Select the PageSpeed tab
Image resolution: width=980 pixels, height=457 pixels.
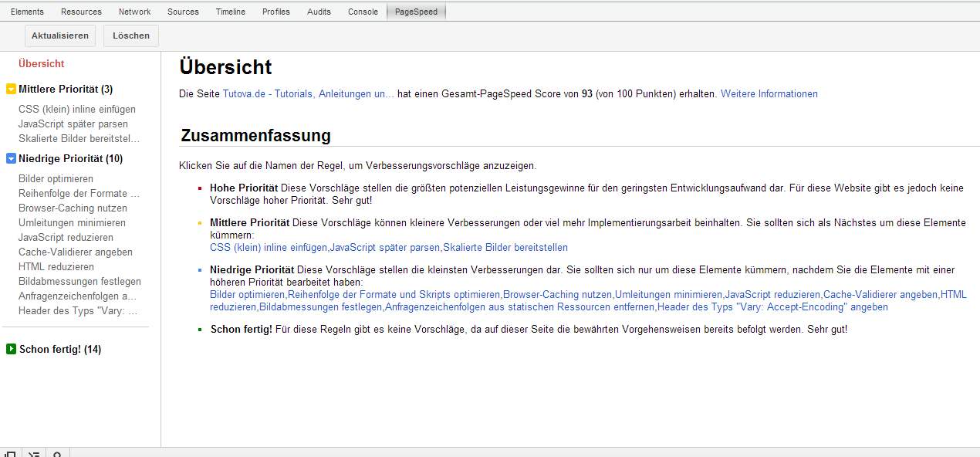tap(416, 12)
